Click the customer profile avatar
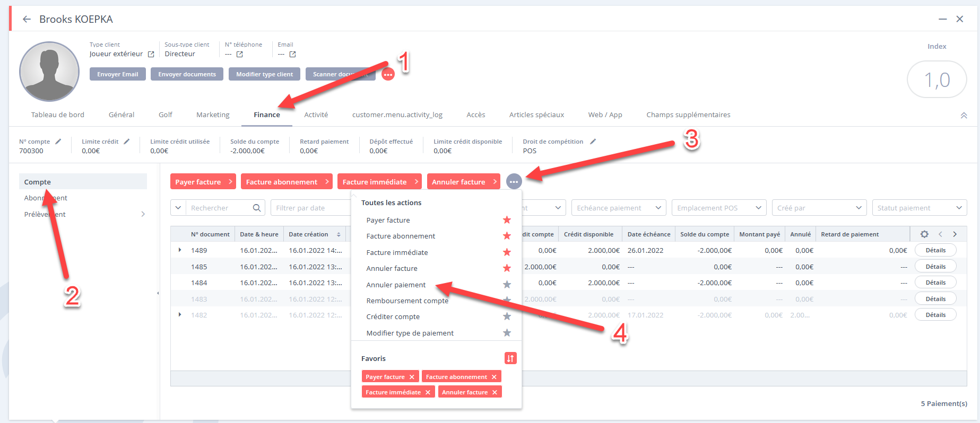Viewport: 980px width, 423px height. pos(49,72)
